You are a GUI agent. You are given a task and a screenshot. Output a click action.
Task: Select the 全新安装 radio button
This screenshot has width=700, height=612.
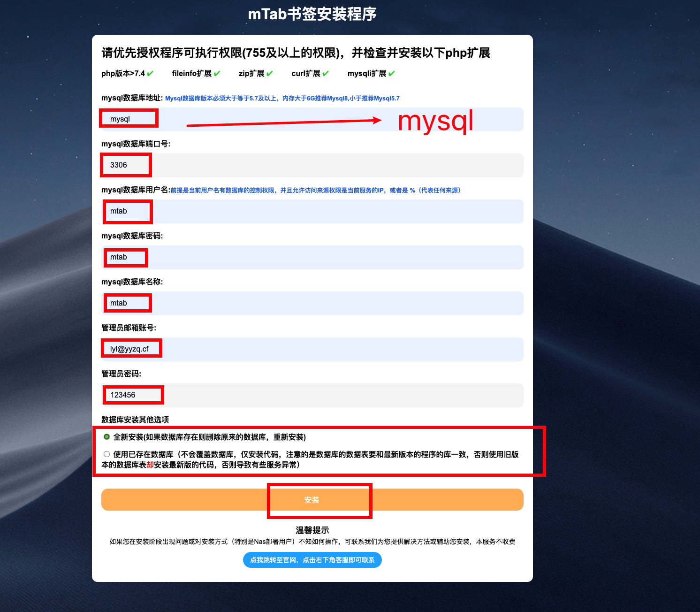tap(107, 437)
